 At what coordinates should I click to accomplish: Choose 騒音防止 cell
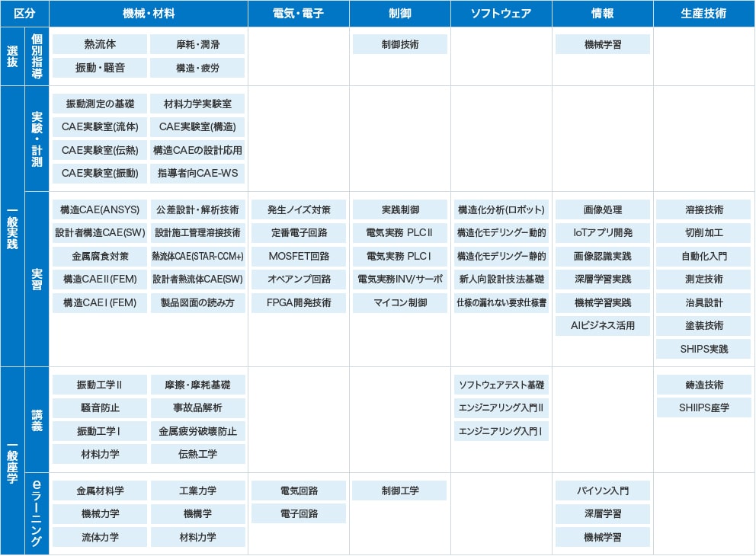(x=100, y=407)
